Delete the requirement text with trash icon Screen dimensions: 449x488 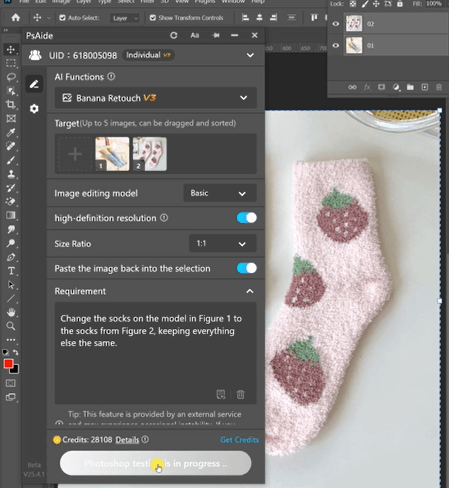pos(240,394)
